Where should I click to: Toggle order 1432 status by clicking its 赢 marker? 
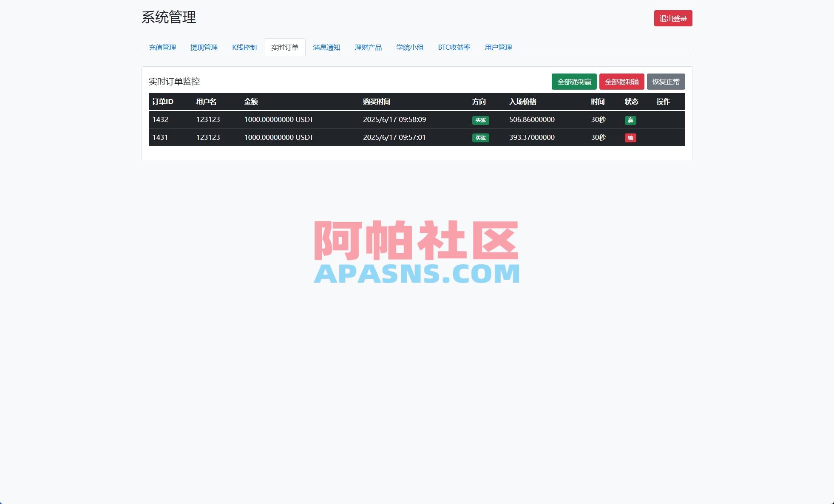[631, 120]
